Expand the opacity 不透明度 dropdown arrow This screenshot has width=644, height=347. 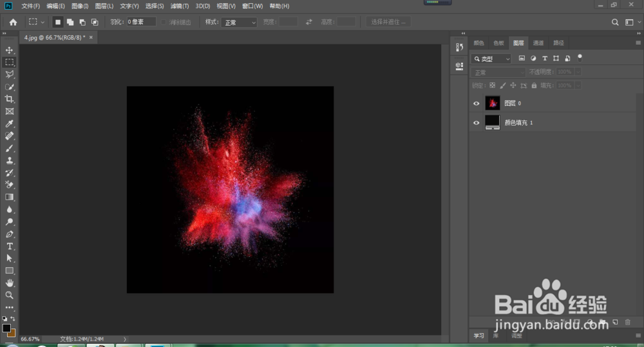pyautogui.click(x=578, y=72)
